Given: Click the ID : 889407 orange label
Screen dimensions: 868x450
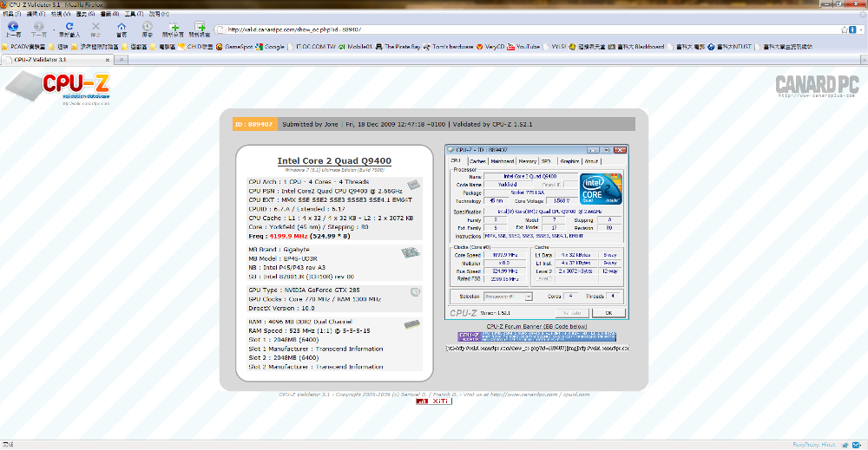Looking at the screenshot, I should pos(253,124).
